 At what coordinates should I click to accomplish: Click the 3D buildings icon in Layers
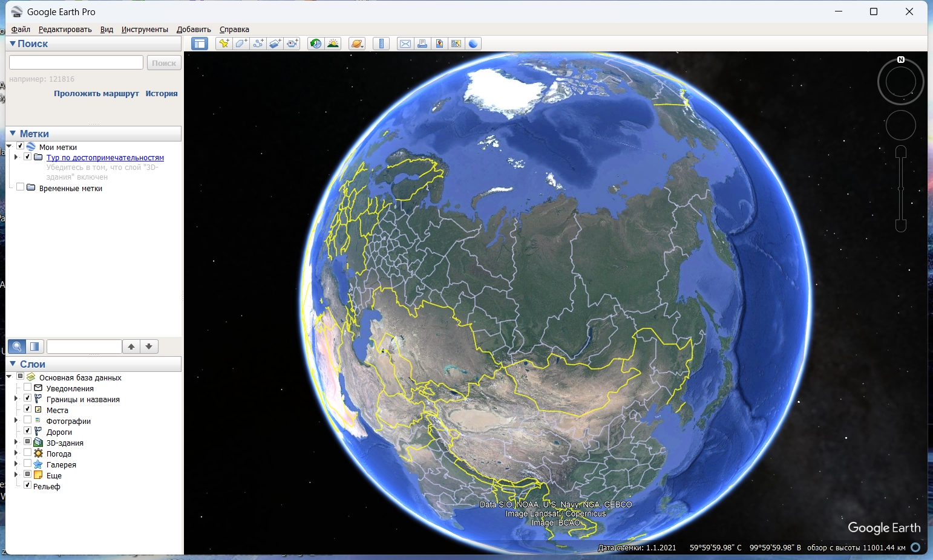click(38, 443)
